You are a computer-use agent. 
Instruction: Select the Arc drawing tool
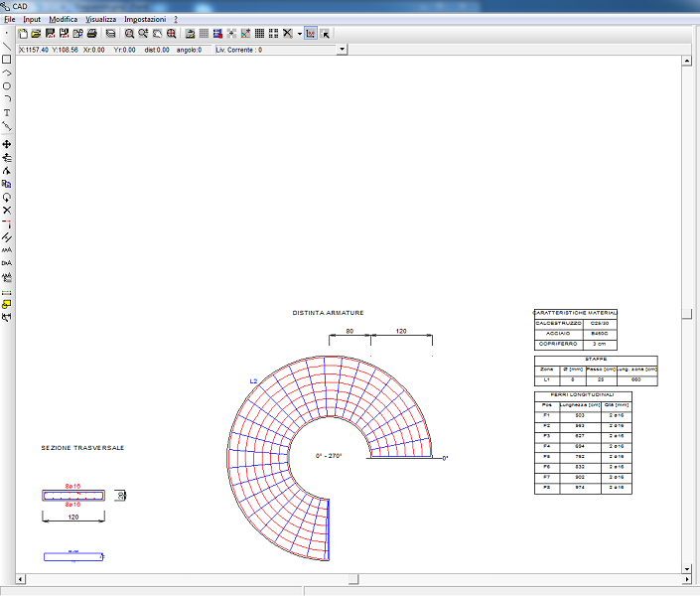click(x=7, y=99)
